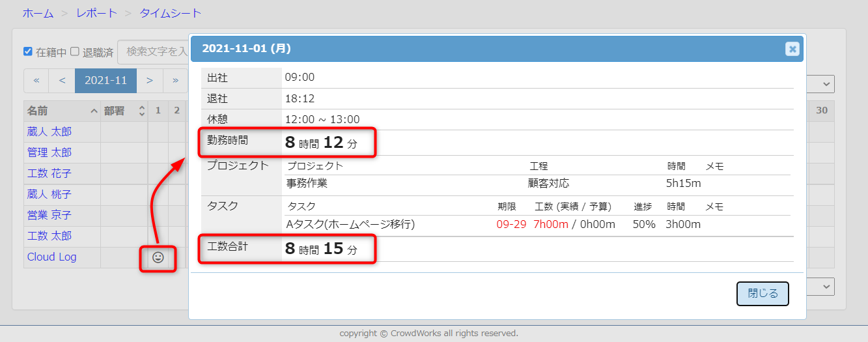Click the 閉じる button
The image size is (868, 342).
coord(763,294)
